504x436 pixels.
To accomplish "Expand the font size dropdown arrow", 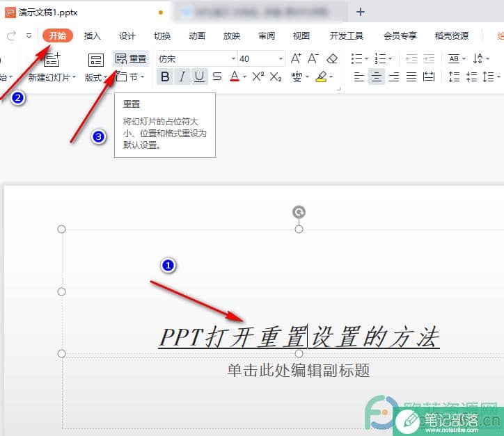I will [x=281, y=58].
